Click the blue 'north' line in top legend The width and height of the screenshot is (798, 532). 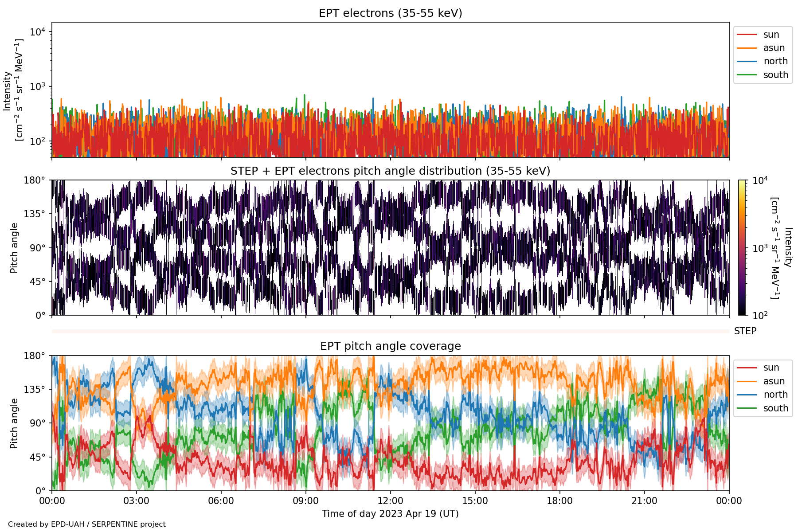tap(747, 61)
